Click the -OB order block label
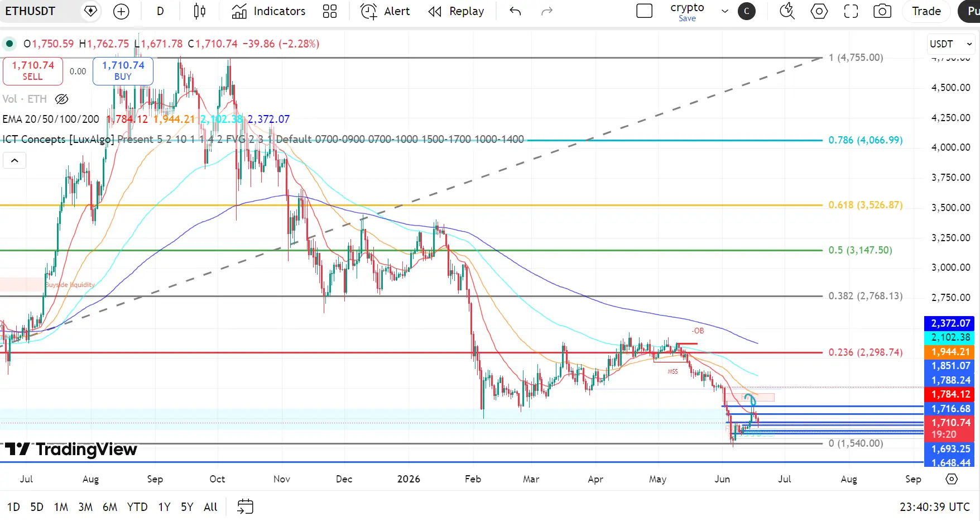The image size is (980, 521). point(698,331)
